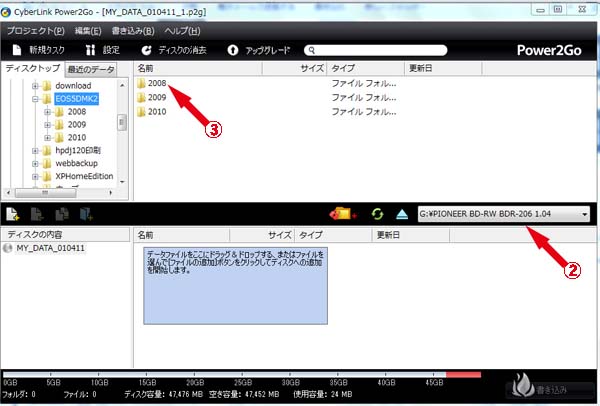
Task: Expand the hpdj120印刷 folder node
Action: click(x=35, y=150)
